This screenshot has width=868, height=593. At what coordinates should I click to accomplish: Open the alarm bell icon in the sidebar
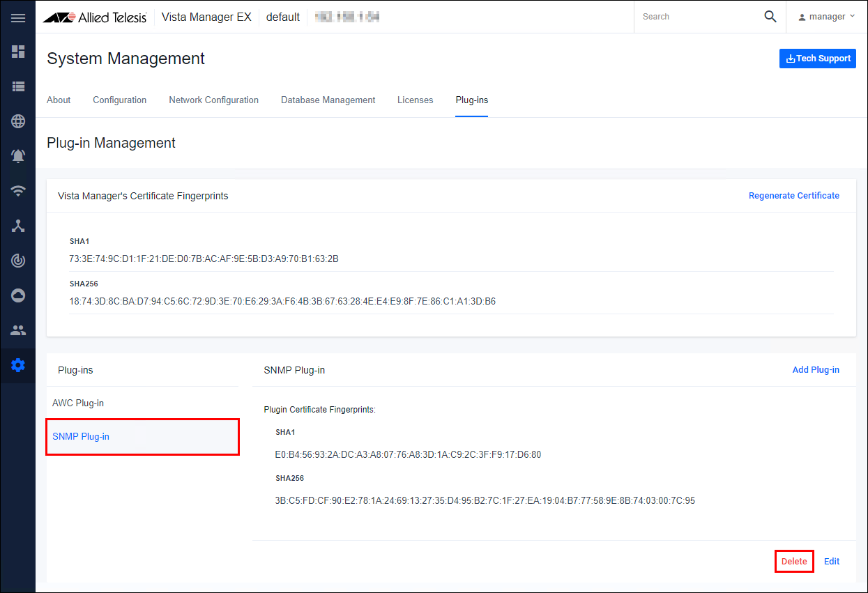pyautogui.click(x=18, y=156)
